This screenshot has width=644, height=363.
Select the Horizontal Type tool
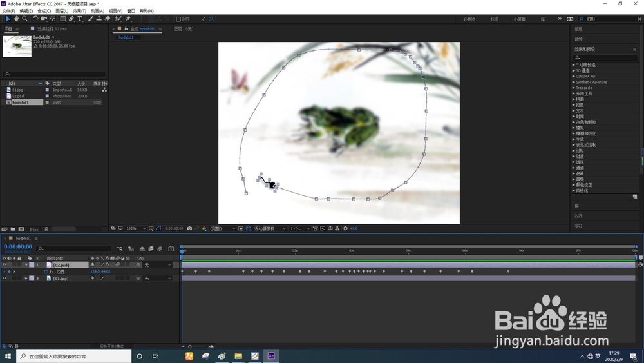[x=80, y=19]
